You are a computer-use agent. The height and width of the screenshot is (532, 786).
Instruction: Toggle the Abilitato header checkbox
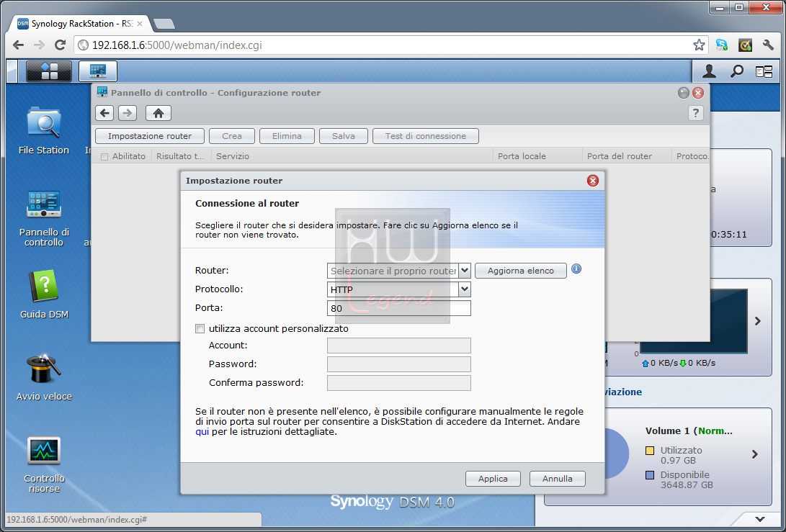click(x=104, y=157)
